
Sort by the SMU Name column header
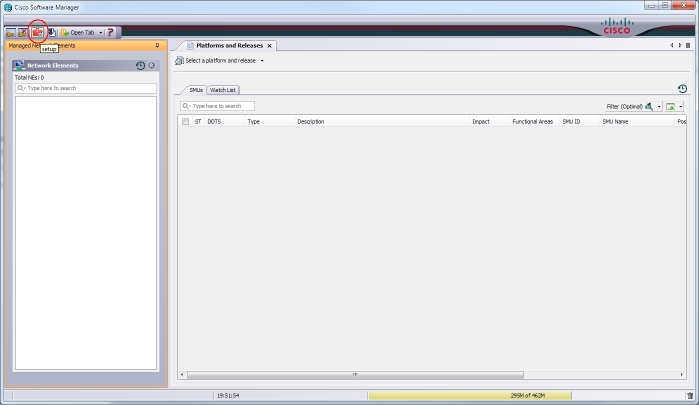click(x=637, y=121)
